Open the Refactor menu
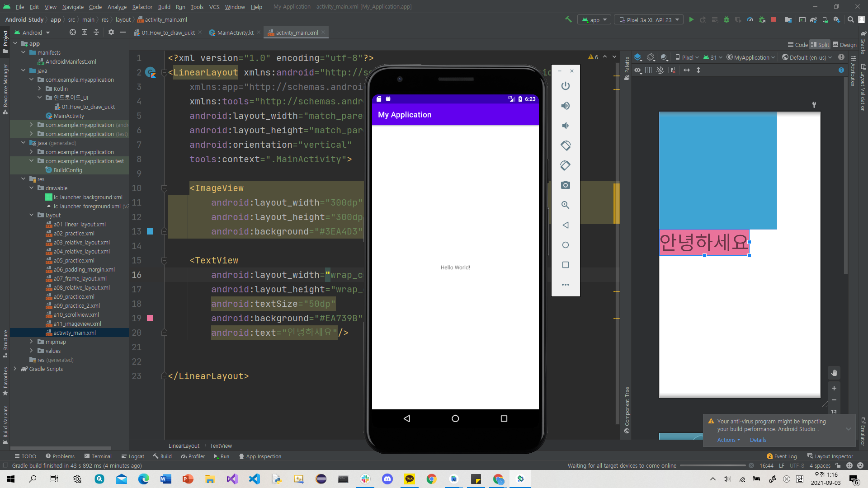This screenshot has width=868, height=488. pyautogui.click(x=142, y=7)
